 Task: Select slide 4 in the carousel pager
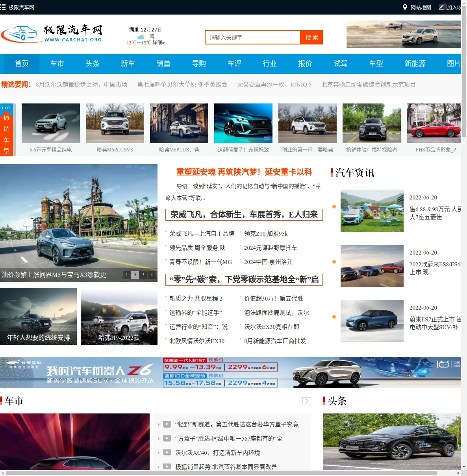(x=152, y=275)
